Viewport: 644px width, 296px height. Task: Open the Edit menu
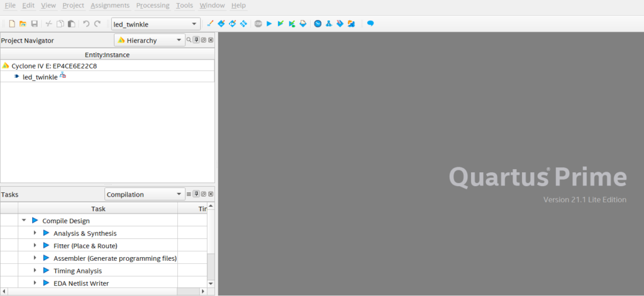click(x=28, y=5)
